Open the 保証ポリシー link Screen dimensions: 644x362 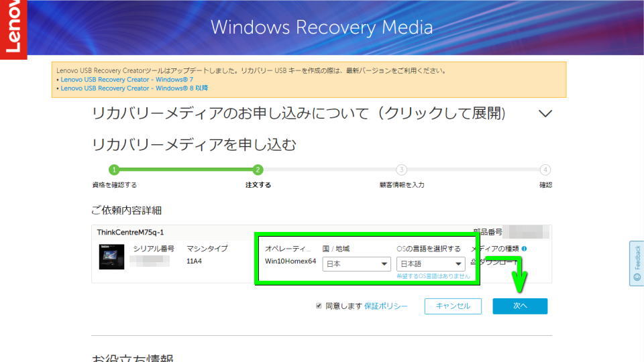(x=386, y=306)
